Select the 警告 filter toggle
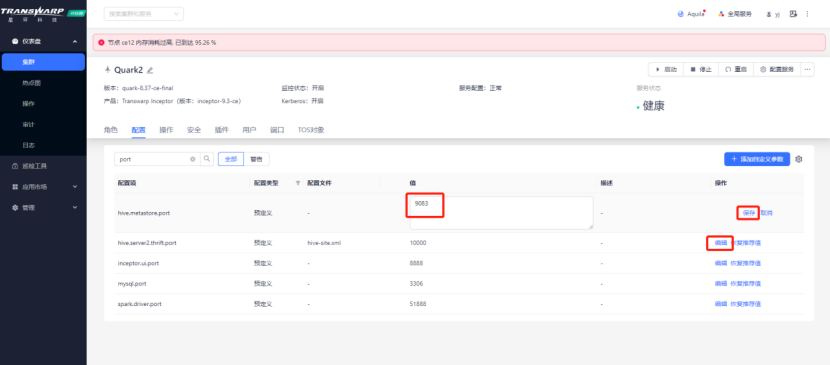This screenshot has width=830, height=365. point(256,159)
